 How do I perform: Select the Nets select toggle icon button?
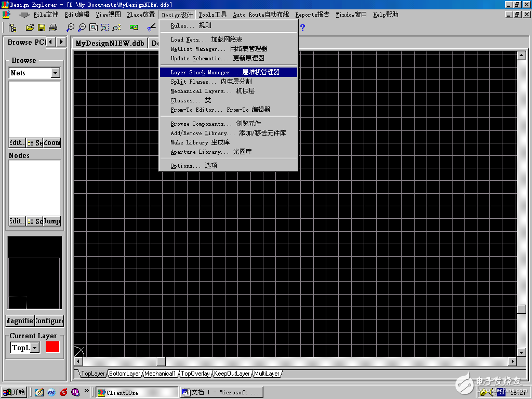click(34, 142)
